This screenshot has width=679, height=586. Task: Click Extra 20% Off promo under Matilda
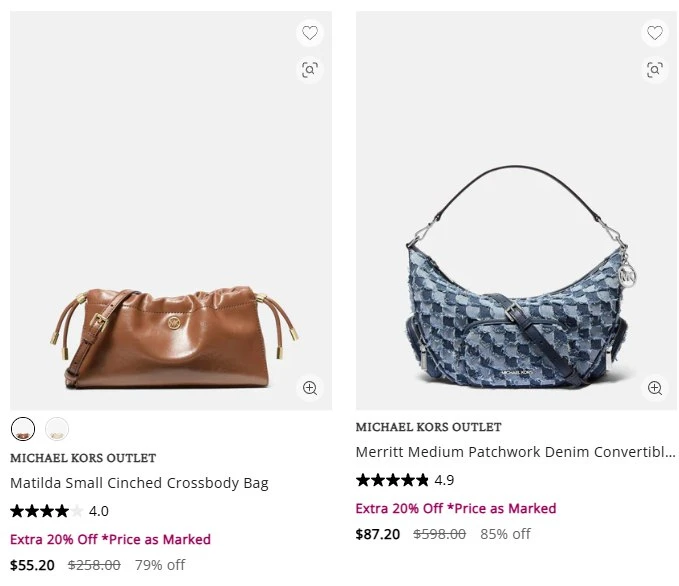(110, 539)
